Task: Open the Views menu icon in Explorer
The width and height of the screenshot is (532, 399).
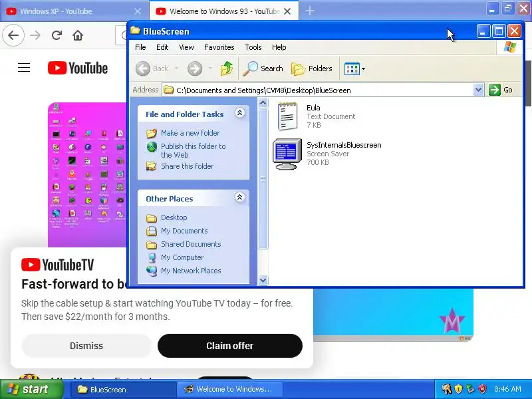Action: point(354,68)
